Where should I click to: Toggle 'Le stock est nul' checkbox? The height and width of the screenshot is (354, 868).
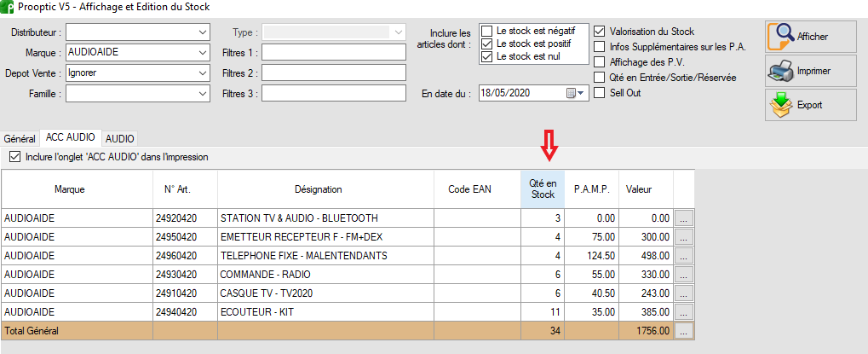coord(486,56)
